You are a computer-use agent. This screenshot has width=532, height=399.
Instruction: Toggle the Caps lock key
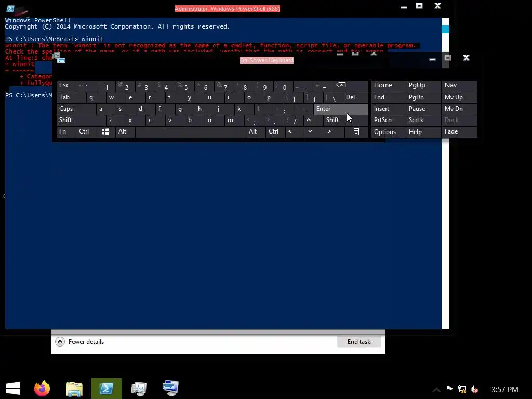pos(76,109)
